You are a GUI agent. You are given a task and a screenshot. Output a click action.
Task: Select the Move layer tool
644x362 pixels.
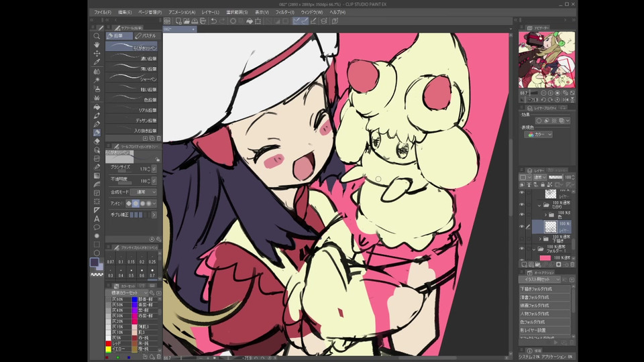click(97, 54)
